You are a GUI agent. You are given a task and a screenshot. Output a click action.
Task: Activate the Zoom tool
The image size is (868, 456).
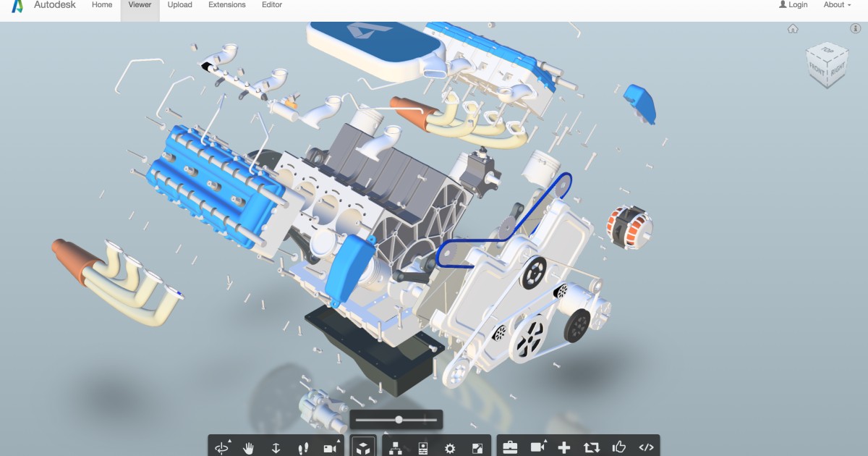point(276,447)
